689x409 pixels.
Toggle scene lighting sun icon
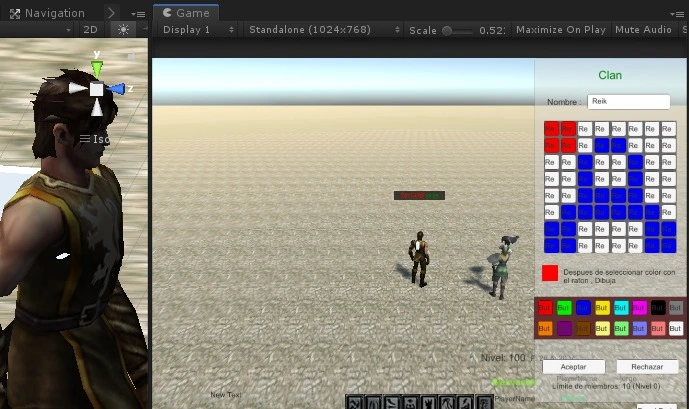click(x=123, y=29)
